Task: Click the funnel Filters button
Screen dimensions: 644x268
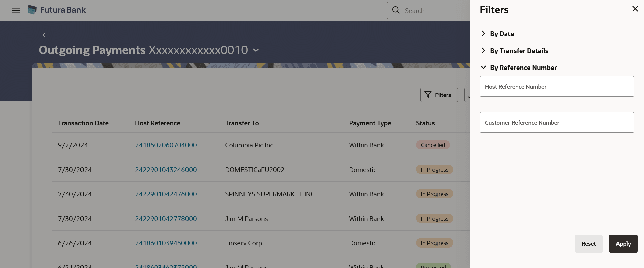Action: click(x=439, y=95)
